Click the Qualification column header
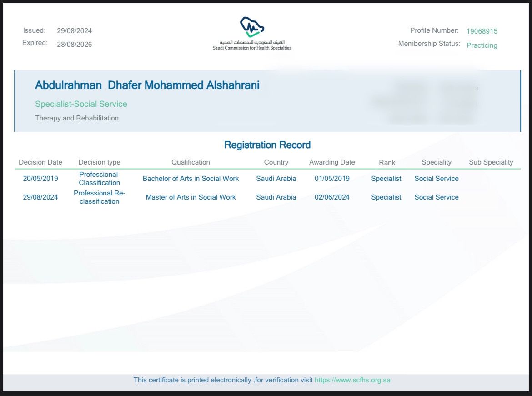The width and height of the screenshot is (532, 396). pyautogui.click(x=191, y=162)
